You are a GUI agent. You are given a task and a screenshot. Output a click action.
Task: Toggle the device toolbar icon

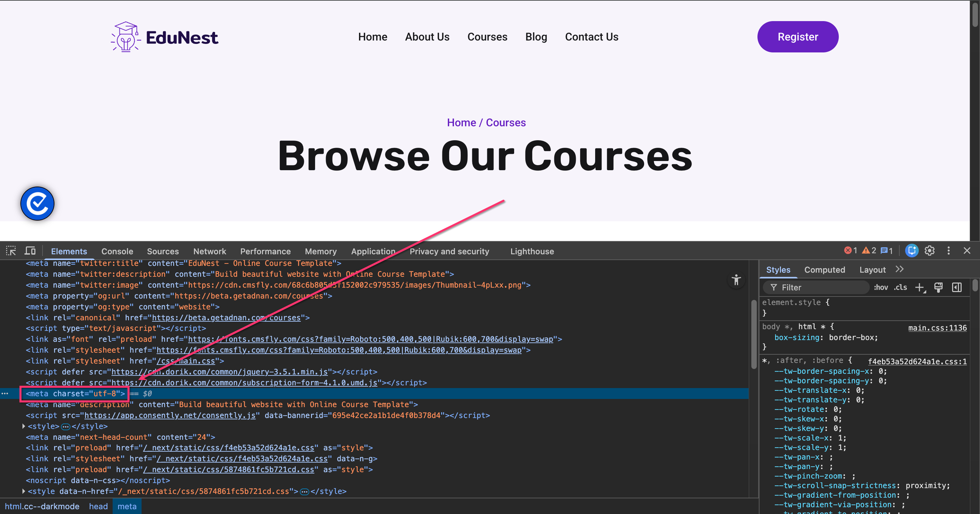click(x=30, y=251)
